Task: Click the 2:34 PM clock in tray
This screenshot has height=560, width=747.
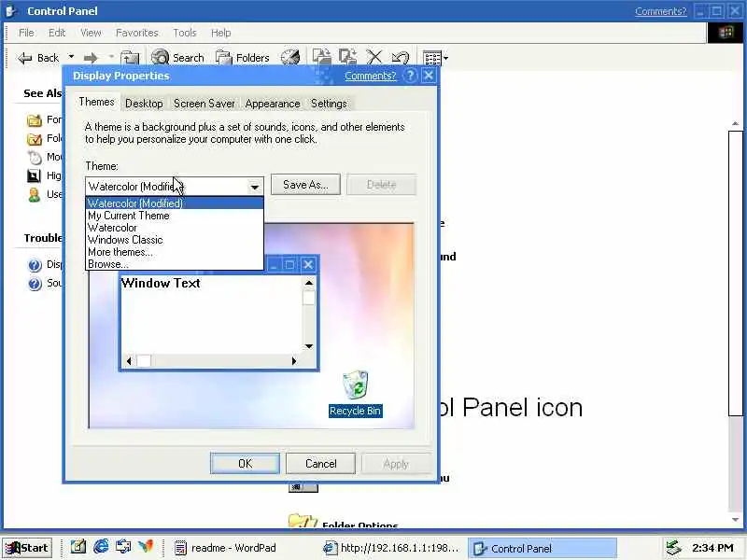Action: coord(712,548)
